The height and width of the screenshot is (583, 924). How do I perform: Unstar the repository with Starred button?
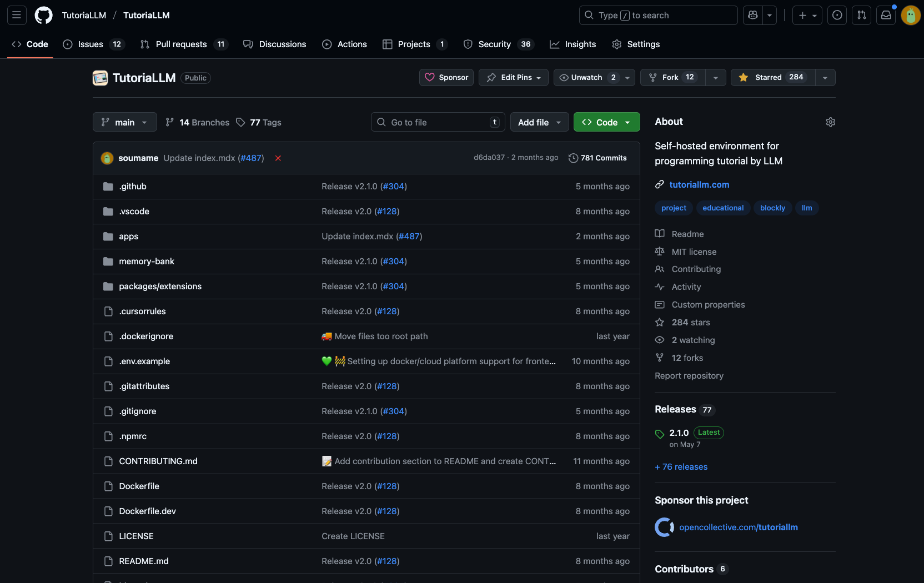coord(773,78)
